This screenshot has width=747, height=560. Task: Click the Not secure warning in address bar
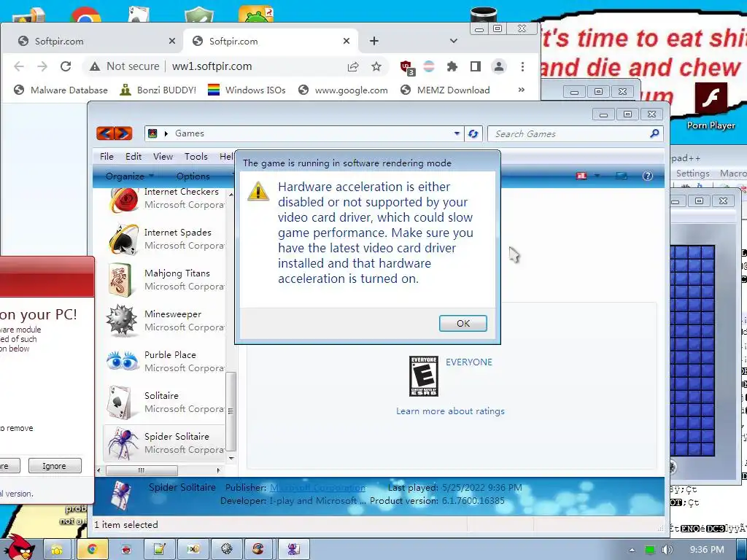125,66
